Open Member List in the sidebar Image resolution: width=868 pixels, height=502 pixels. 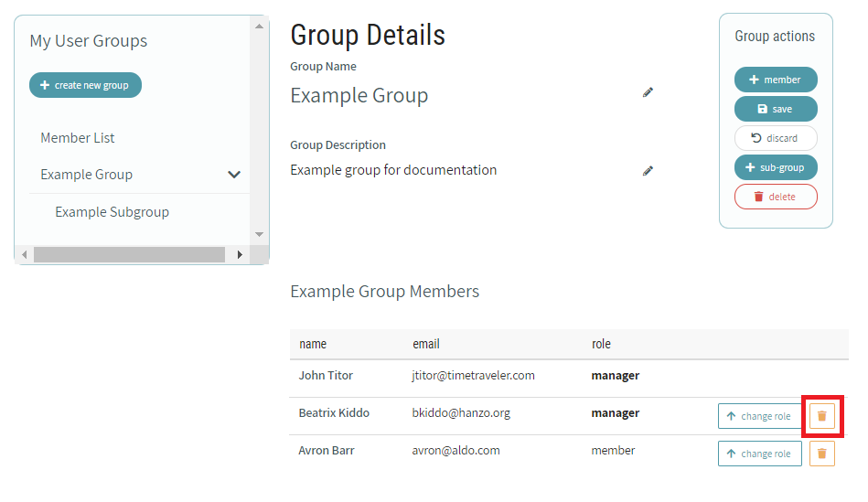(78, 138)
